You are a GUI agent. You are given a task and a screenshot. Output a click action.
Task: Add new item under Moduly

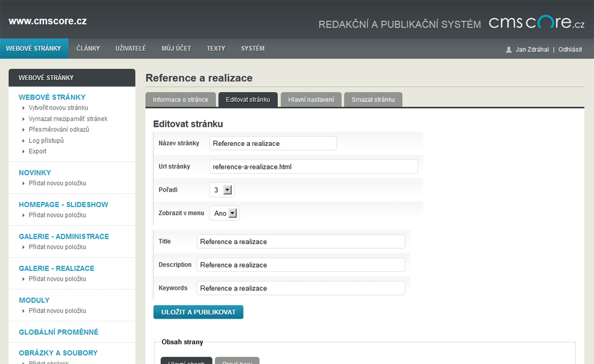point(58,311)
